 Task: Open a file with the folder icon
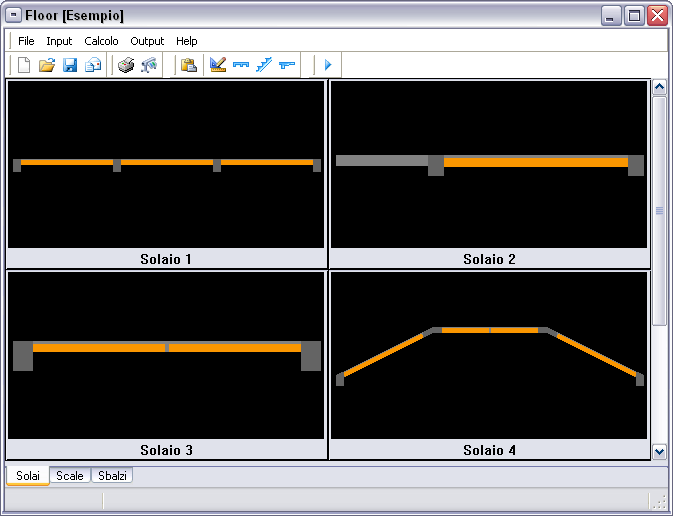click(47, 66)
